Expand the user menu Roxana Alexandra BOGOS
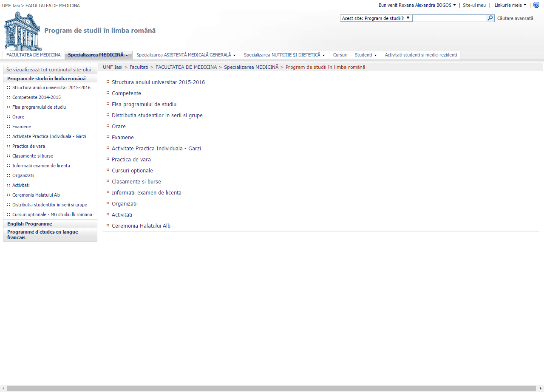This screenshot has height=392, width=544. point(417,5)
